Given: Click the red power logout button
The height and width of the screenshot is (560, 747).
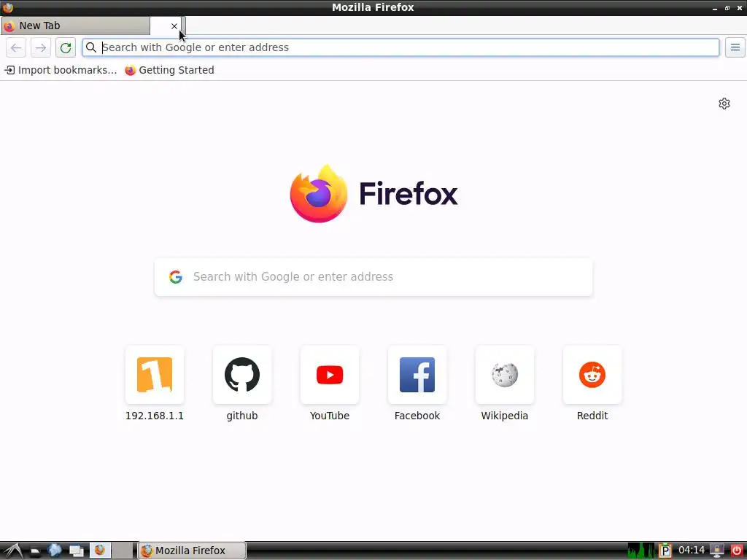Looking at the screenshot, I should coord(737,551).
